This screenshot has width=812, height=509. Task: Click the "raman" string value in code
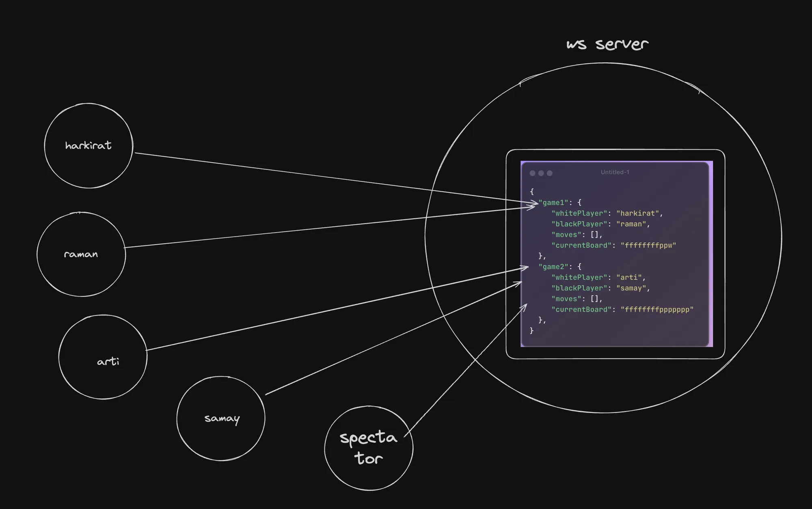pos(631,224)
